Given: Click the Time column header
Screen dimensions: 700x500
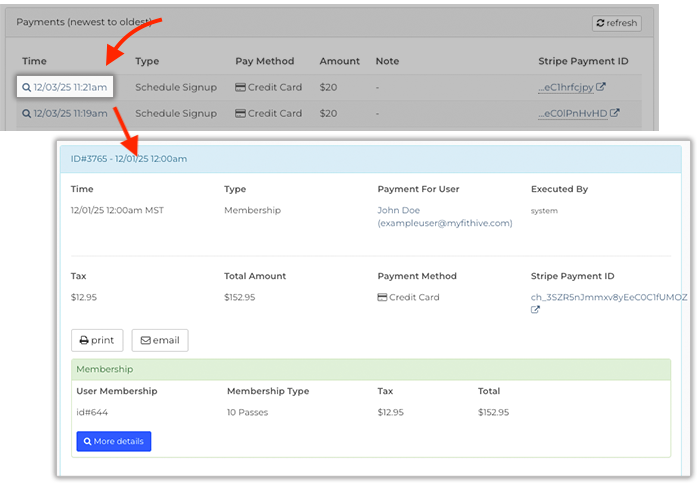Looking at the screenshot, I should 34,61.
